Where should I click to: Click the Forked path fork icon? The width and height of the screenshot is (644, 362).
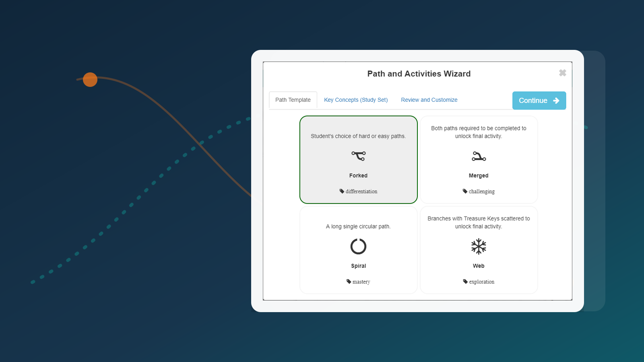click(x=358, y=156)
